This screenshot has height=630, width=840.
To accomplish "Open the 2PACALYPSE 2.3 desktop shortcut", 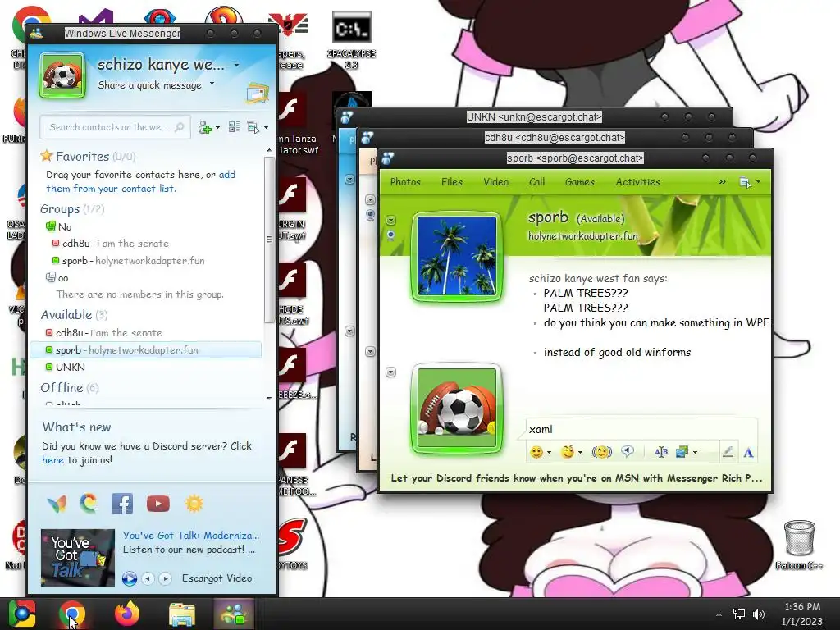I will [351, 40].
